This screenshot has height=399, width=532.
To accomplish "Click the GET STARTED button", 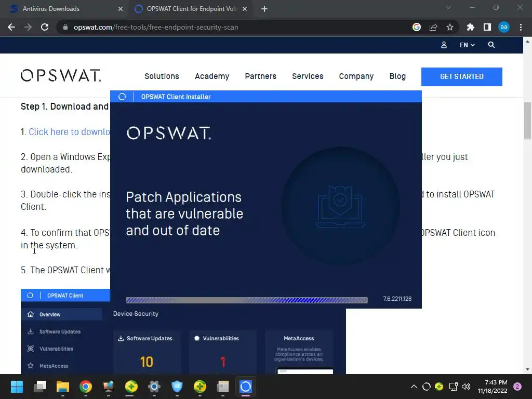I will point(462,77).
